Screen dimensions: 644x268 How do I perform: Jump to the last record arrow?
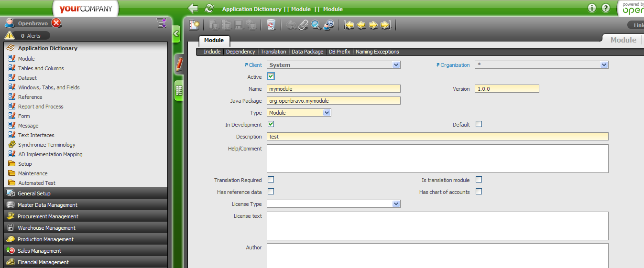386,25
